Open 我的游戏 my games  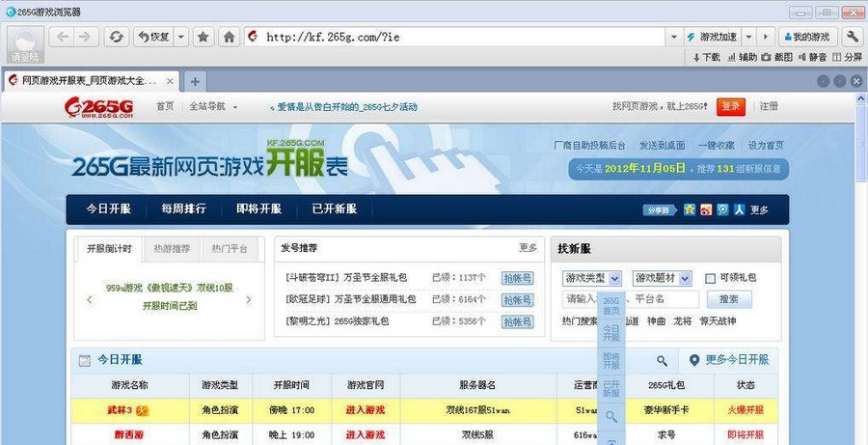click(807, 37)
